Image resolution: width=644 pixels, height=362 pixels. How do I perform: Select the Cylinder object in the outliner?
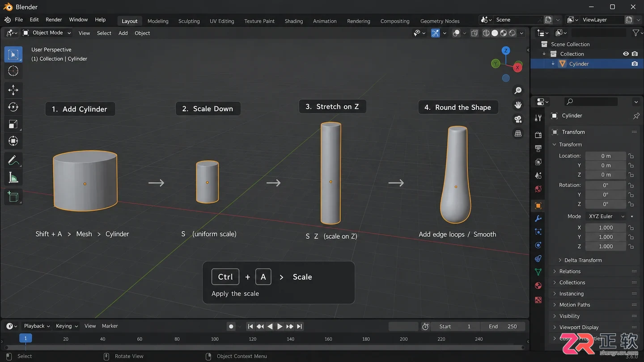pos(579,64)
